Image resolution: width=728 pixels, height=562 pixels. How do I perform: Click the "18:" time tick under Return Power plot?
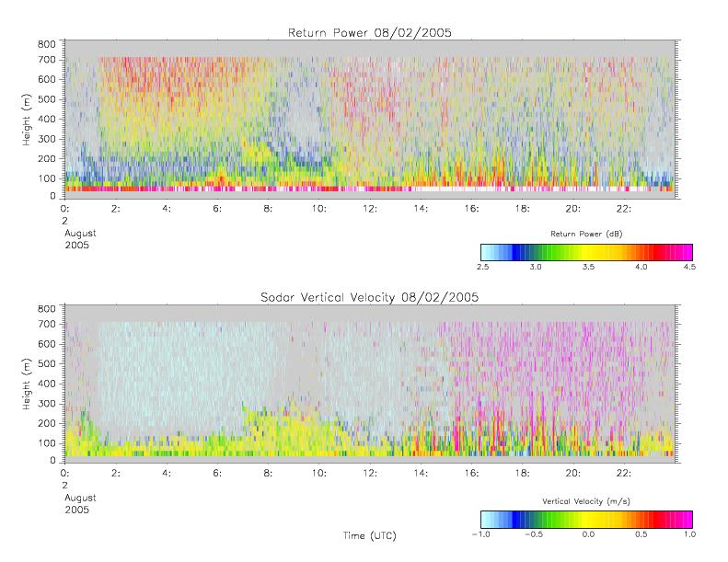[523, 209]
